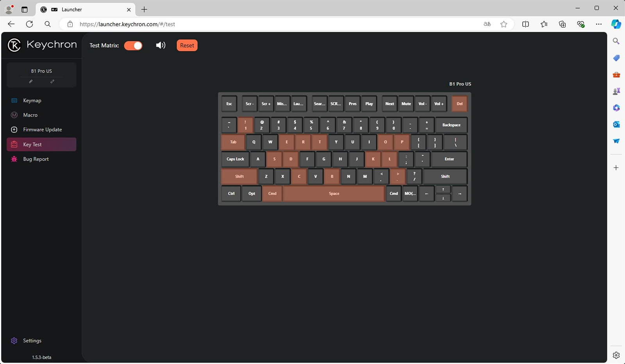Image resolution: width=625 pixels, height=364 pixels.
Task: Toggle the Test Matrix switch
Action: (x=133, y=46)
